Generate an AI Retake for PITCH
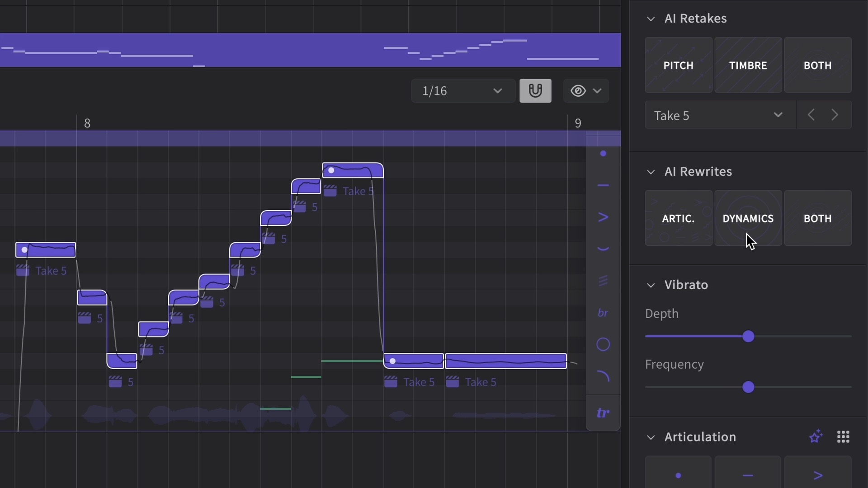 point(678,65)
